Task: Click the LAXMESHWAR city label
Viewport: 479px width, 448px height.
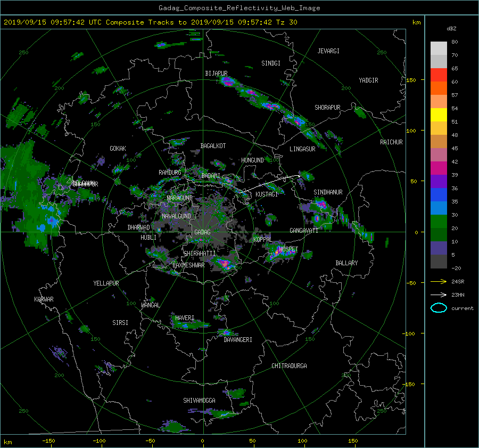Action: (188, 265)
